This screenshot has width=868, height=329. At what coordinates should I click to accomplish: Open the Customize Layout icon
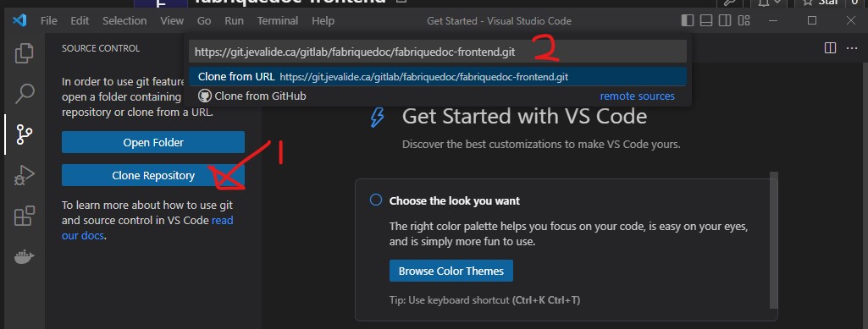coord(744,21)
